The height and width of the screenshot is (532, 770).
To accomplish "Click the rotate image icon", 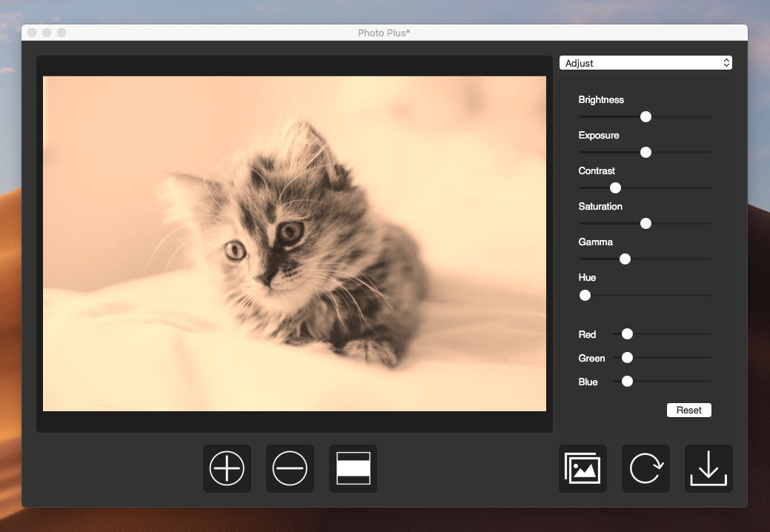I will [x=645, y=468].
